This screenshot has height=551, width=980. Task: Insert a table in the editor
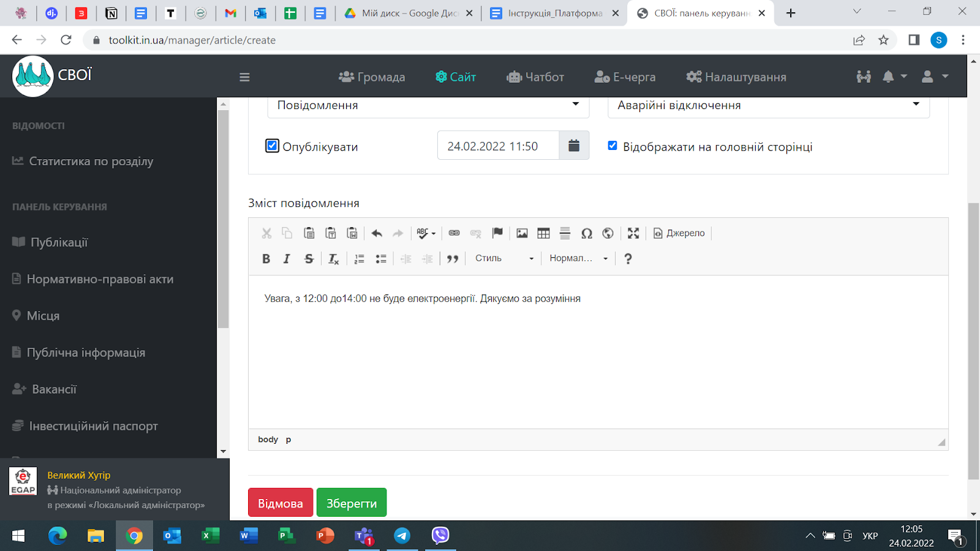543,233
